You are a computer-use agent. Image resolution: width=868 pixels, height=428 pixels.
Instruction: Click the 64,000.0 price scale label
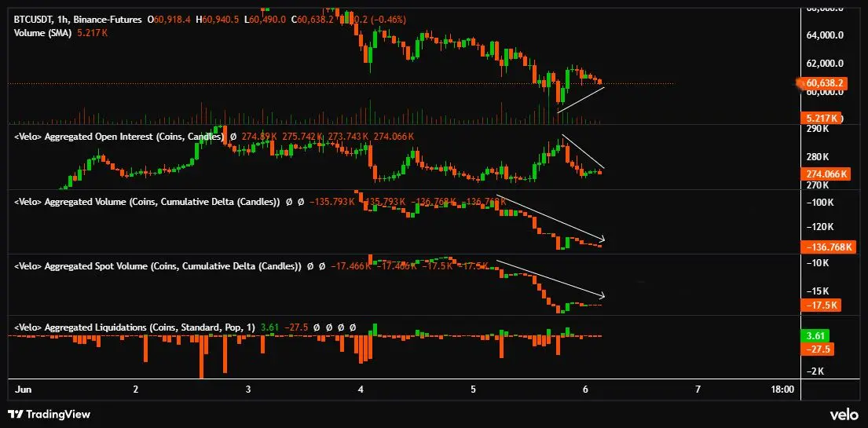coord(825,35)
